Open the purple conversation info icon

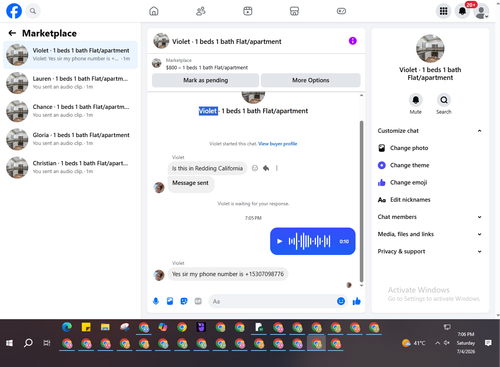pyautogui.click(x=353, y=41)
